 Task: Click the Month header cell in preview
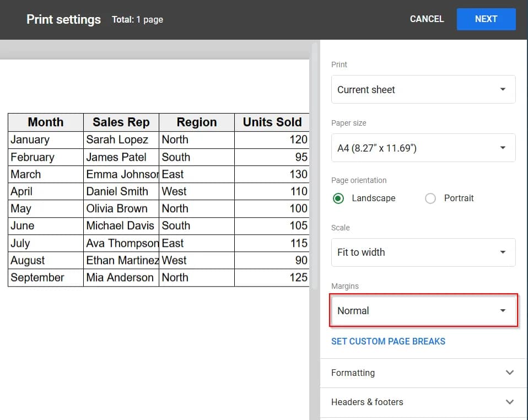click(45, 122)
